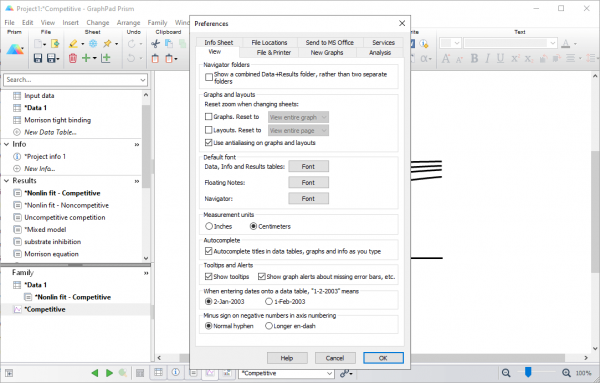Choose 'Longer en-dash' minus sign option
The height and width of the screenshot is (383, 600).
click(x=269, y=326)
